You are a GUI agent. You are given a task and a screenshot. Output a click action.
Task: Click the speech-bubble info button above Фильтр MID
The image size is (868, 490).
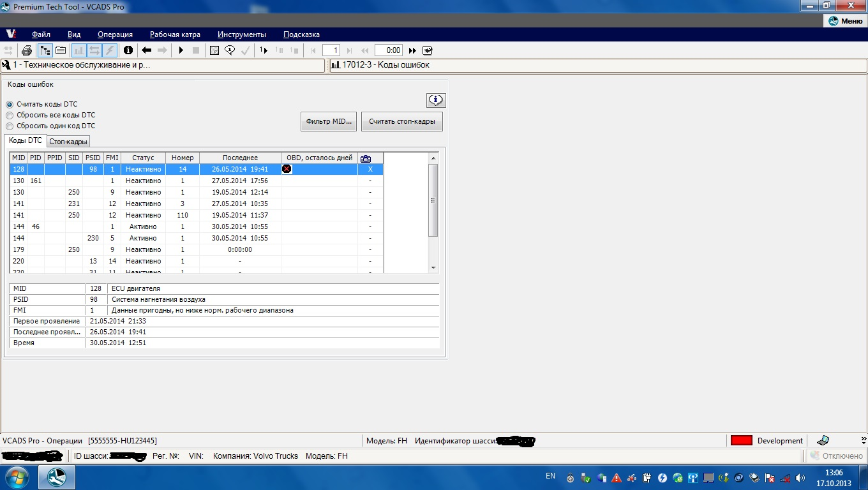[436, 100]
